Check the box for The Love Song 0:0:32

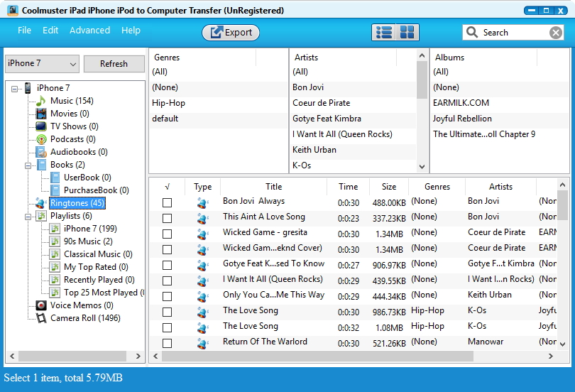(x=168, y=328)
